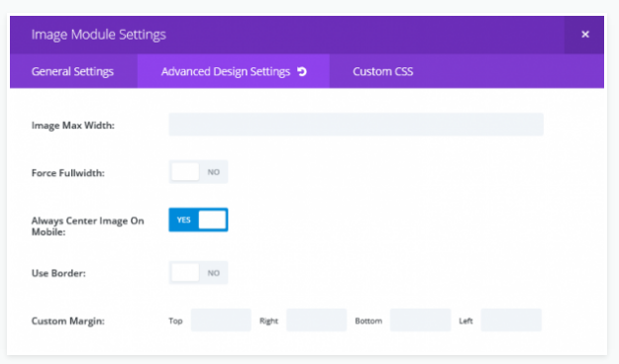Click the Force Fullwidth label
Screen dimensions: 619x364
pyautogui.click(x=68, y=173)
